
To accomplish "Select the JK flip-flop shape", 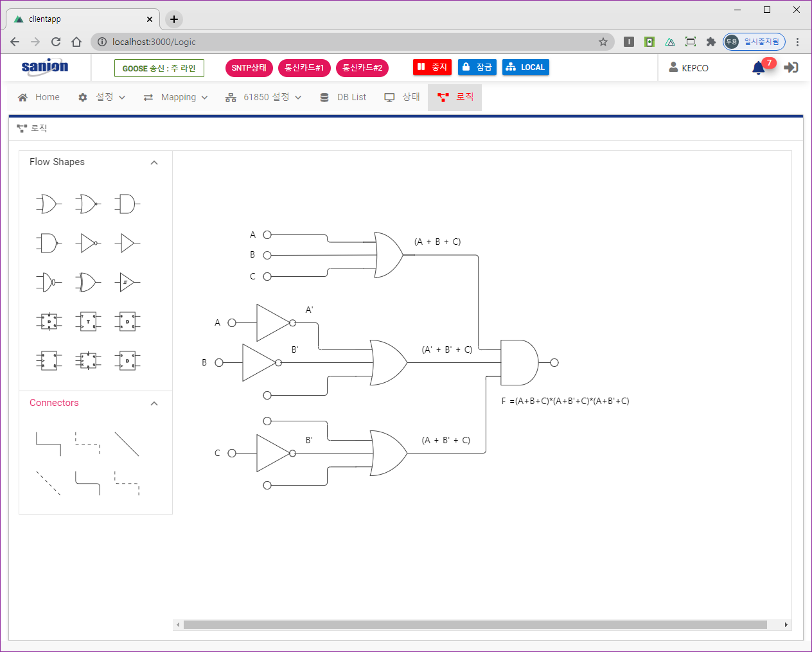I will click(88, 360).
